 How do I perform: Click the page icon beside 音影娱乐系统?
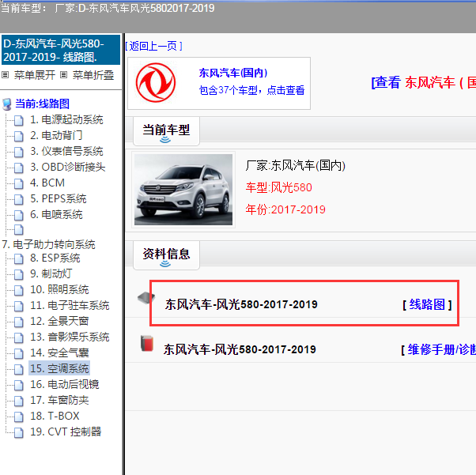18,337
